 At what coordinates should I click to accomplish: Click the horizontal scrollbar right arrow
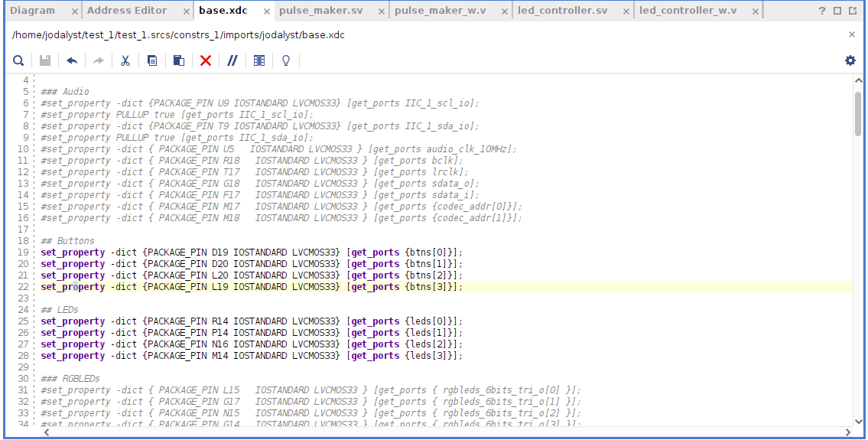847,432
